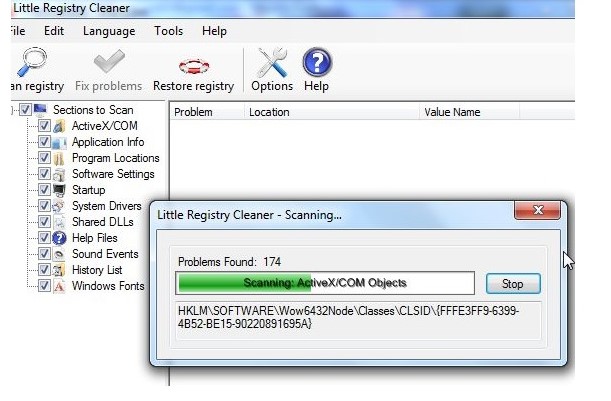Viewport: 611px width, 401px height.
Task: Click the scanning progress bar
Action: 325,283
